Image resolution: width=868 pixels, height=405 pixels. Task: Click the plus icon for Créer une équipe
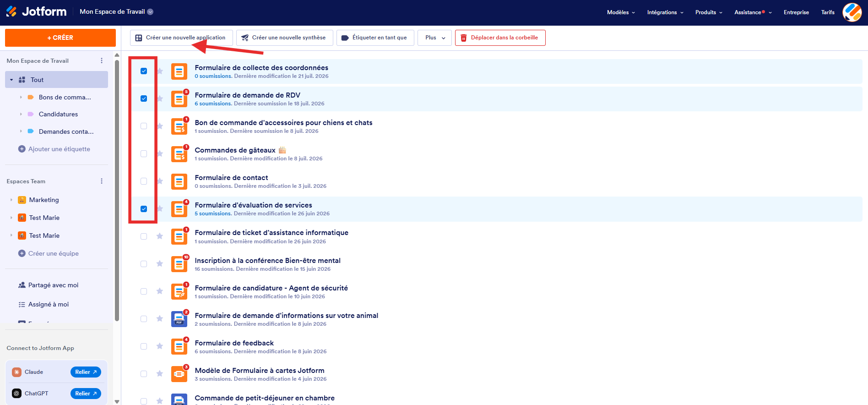(22, 253)
